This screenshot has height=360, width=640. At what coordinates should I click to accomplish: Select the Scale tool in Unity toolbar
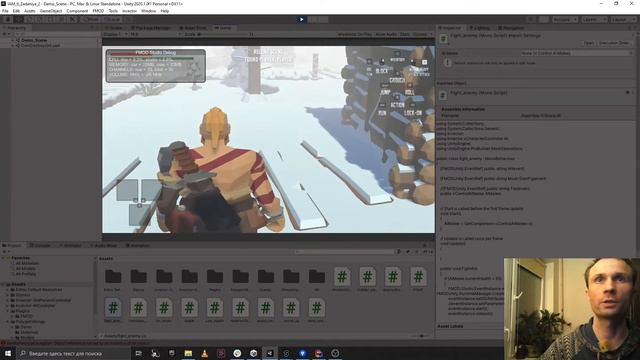[x=40, y=19]
